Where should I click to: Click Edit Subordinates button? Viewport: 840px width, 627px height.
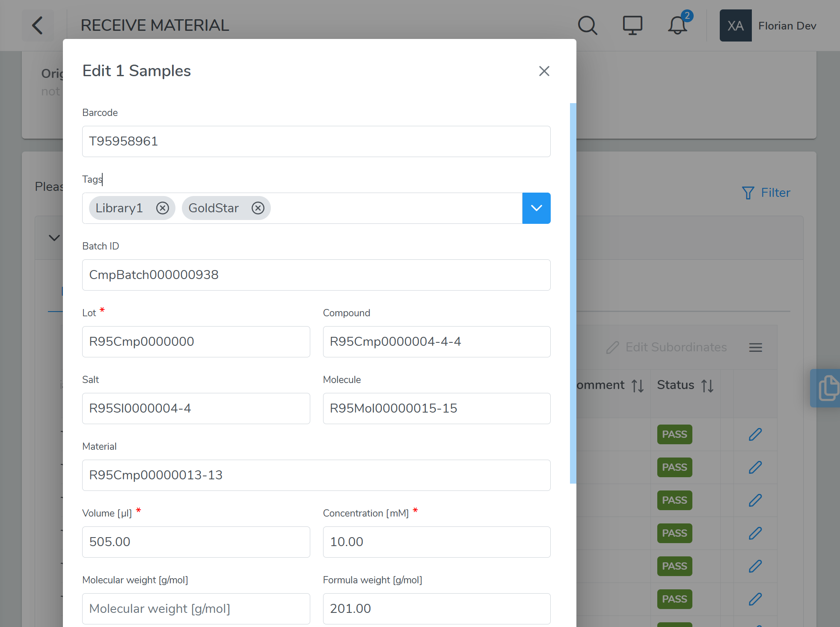point(666,347)
